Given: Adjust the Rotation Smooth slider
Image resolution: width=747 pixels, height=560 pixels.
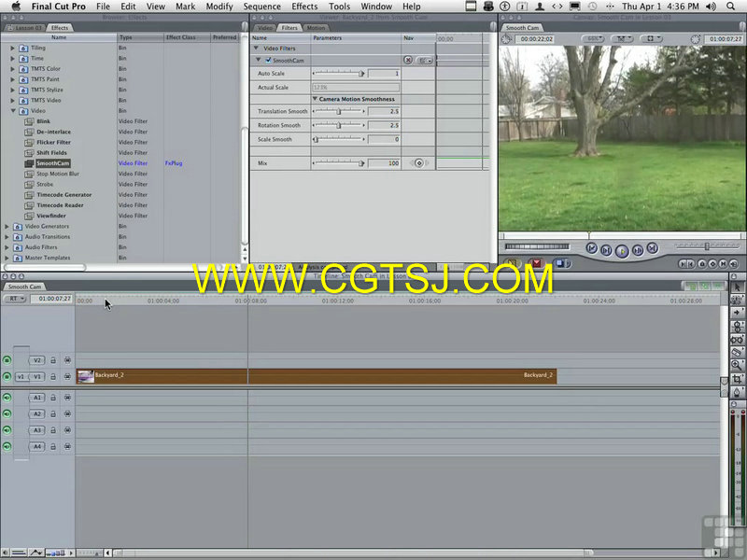Looking at the screenshot, I should [x=338, y=125].
